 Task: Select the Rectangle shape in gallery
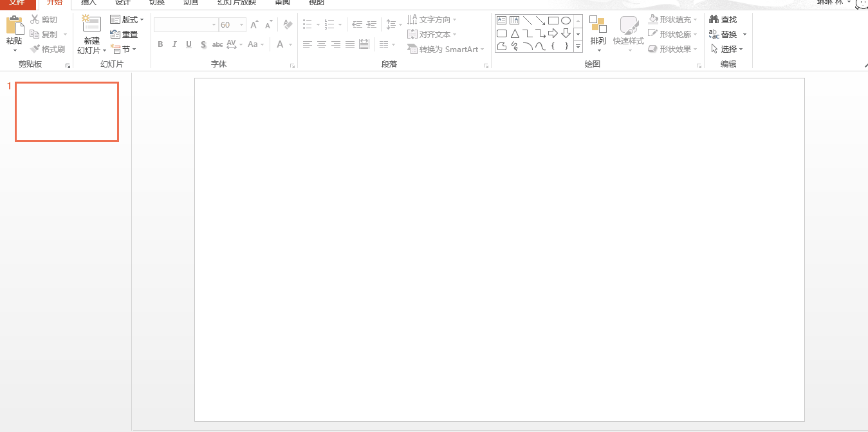553,21
